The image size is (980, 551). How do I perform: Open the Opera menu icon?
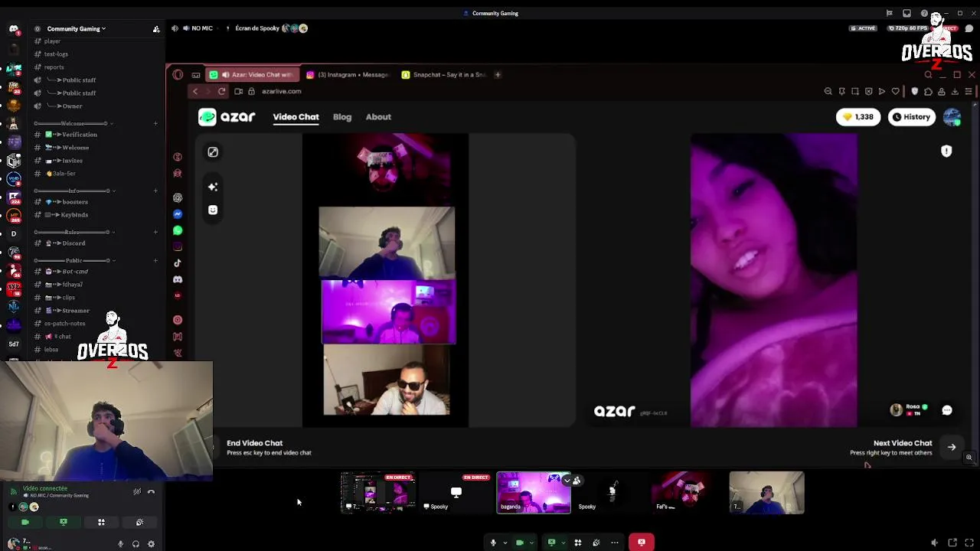(178, 75)
